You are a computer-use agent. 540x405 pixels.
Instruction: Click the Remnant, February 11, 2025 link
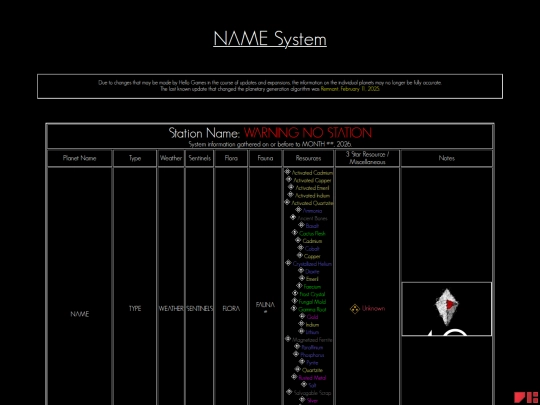point(350,89)
